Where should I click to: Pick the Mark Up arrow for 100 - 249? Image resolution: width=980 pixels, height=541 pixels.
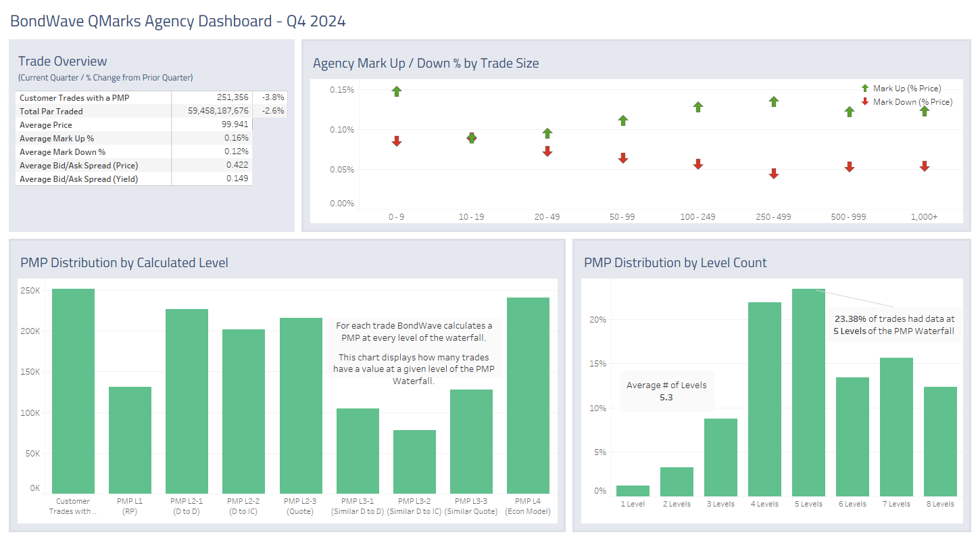click(x=698, y=107)
